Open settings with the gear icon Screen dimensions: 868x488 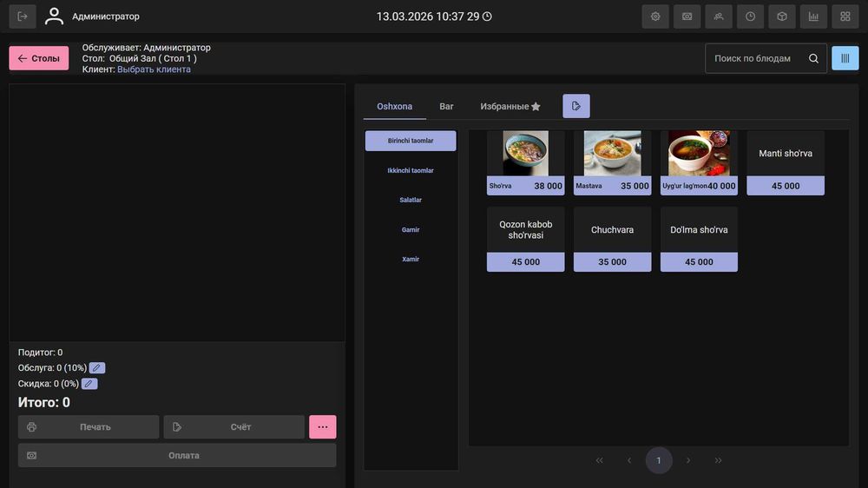click(x=655, y=16)
